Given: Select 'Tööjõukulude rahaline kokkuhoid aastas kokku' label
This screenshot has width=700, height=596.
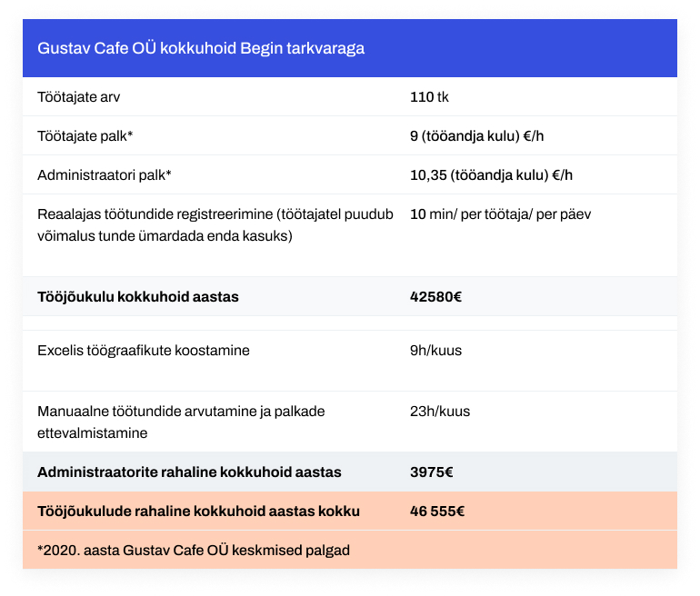Looking at the screenshot, I should pos(199,511).
